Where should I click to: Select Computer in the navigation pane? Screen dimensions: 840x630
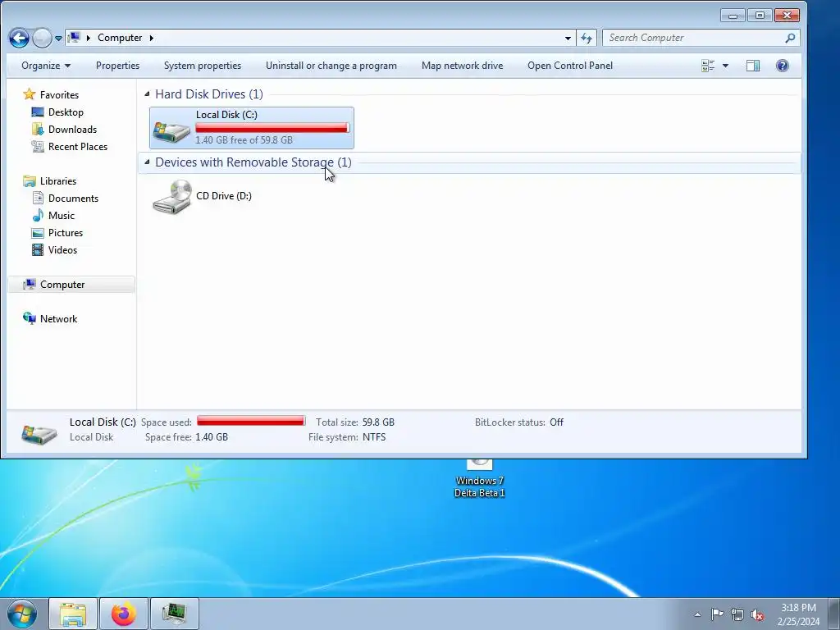[x=62, y=285]
